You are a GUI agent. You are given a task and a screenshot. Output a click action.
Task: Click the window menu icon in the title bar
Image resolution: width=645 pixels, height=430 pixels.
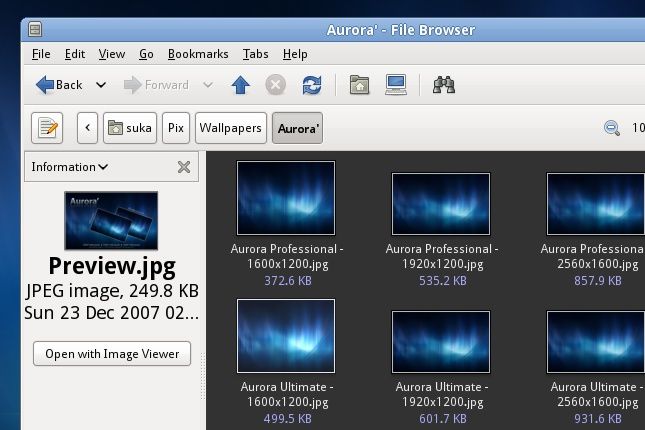click(35, 30)
